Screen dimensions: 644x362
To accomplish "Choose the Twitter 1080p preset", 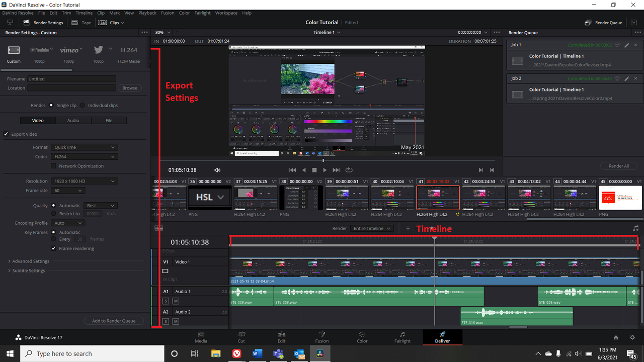I will [x=98, y=50].
